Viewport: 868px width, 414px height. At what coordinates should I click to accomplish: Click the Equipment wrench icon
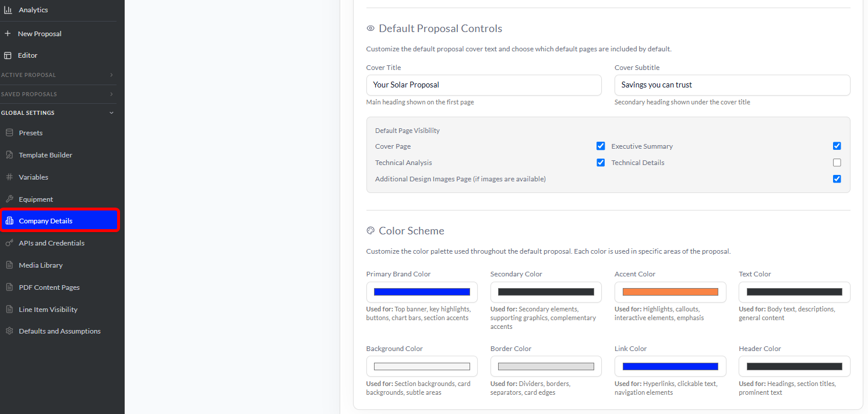coord(9,199)
